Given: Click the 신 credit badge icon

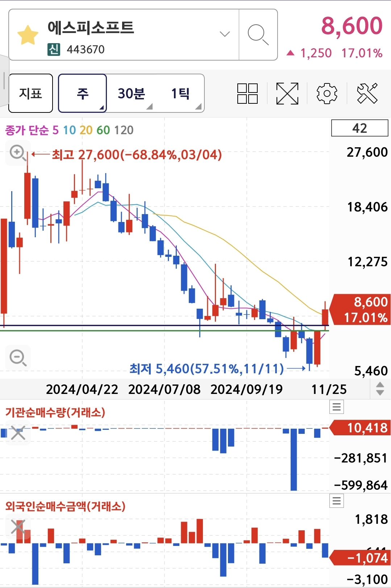Looking at the screenshot, I should (54, 49).
